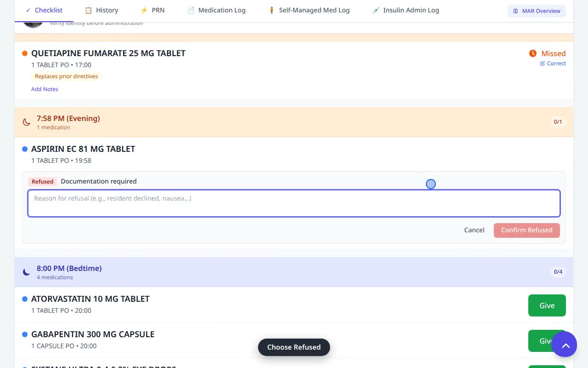Click the moon icon in Bedtime header
Viewport: 588px width, 368px height.
(x=27, y=272)
